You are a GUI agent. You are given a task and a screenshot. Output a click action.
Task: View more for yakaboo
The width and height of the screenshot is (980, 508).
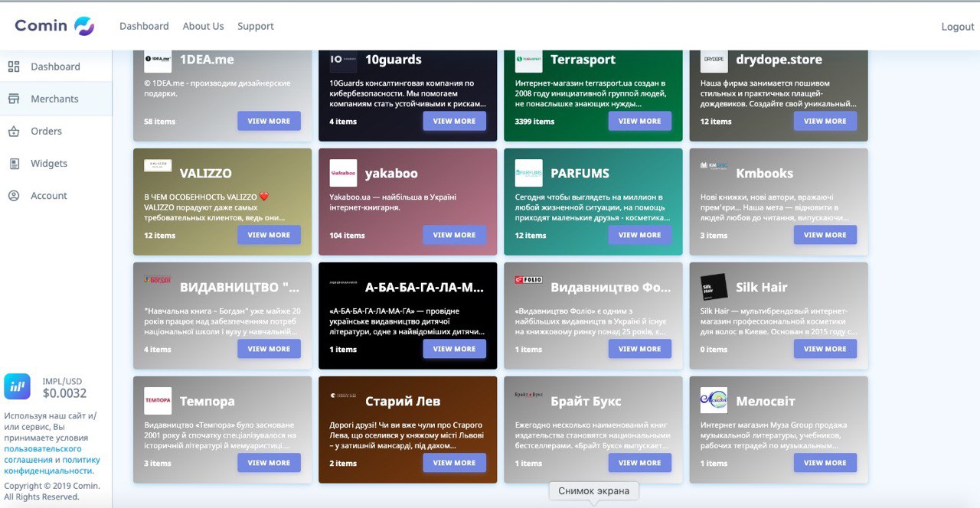coord(454,235)
